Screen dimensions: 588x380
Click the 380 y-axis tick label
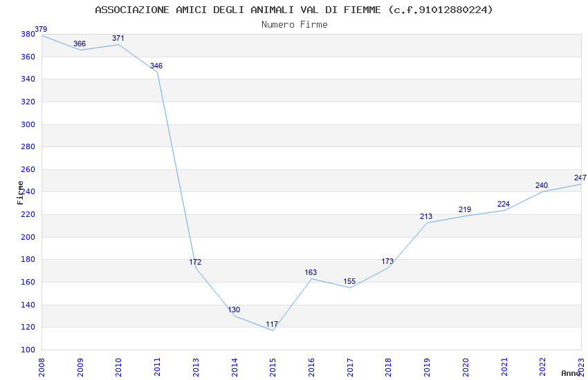tap(28, 34)
